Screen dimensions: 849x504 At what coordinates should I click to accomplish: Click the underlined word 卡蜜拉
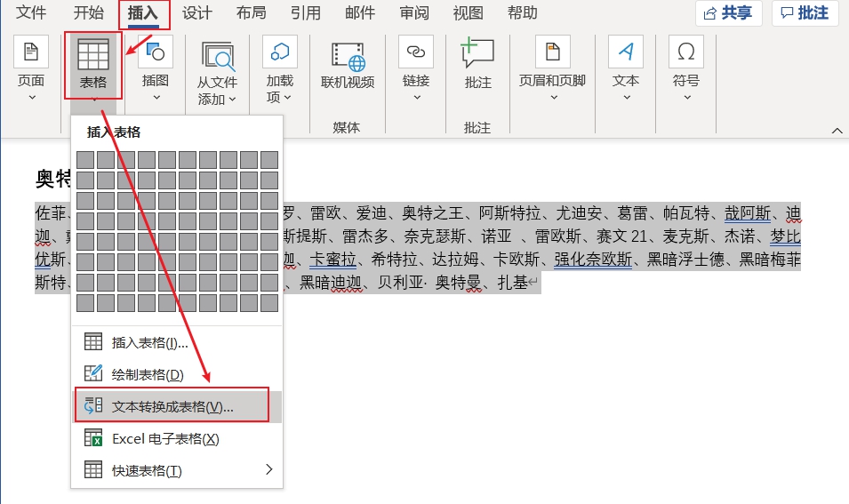click(x=332, y=260)
